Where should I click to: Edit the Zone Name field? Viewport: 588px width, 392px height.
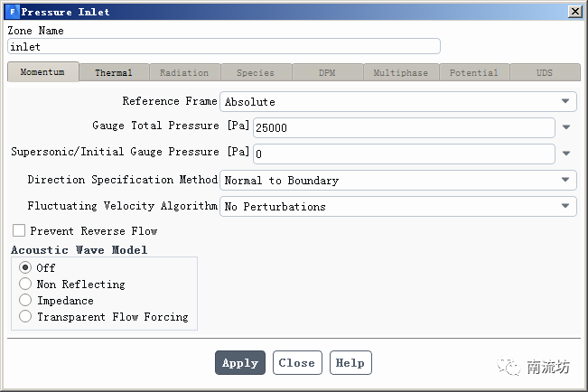(x=223, y=46)
